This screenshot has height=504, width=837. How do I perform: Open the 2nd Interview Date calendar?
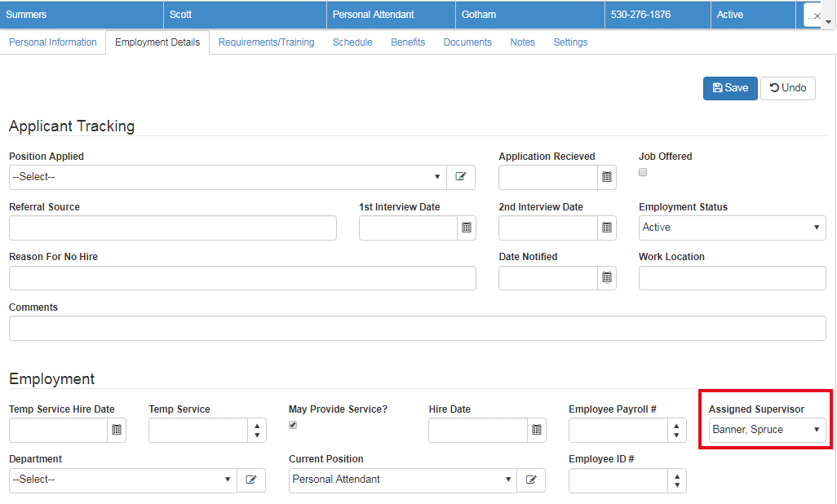pos(606,228)
